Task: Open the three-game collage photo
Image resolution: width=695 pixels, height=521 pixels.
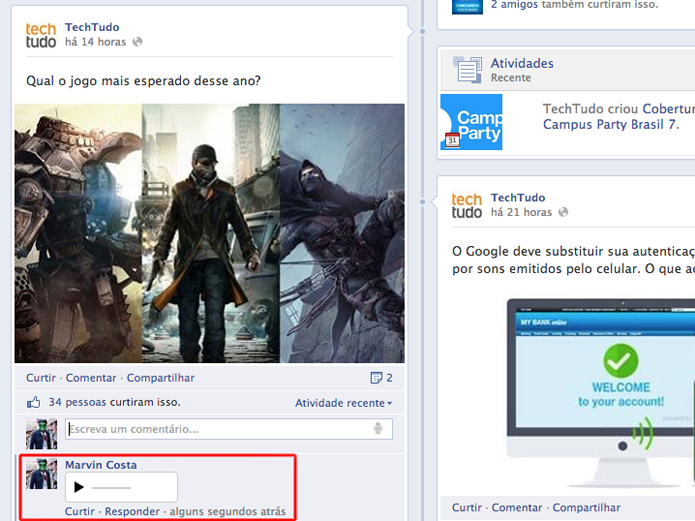Action: 209,233
